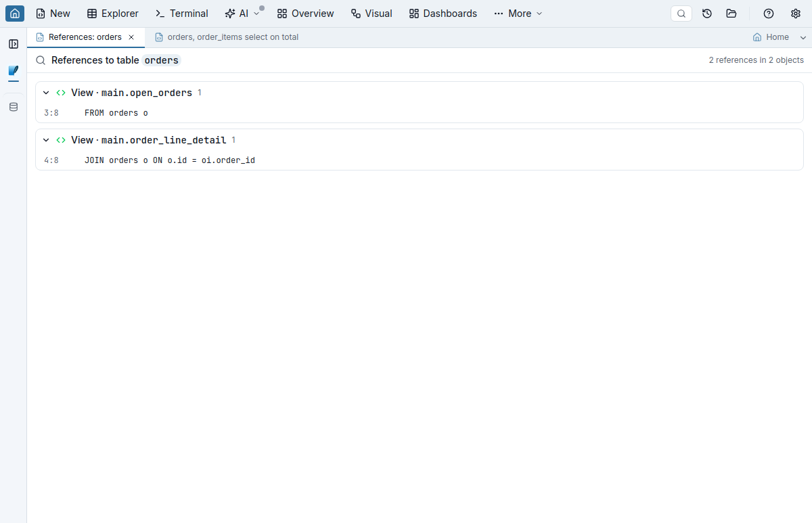The image size is (812, 523).
Task: Select the database sidebar icon
Action: (x=14, y=107)
